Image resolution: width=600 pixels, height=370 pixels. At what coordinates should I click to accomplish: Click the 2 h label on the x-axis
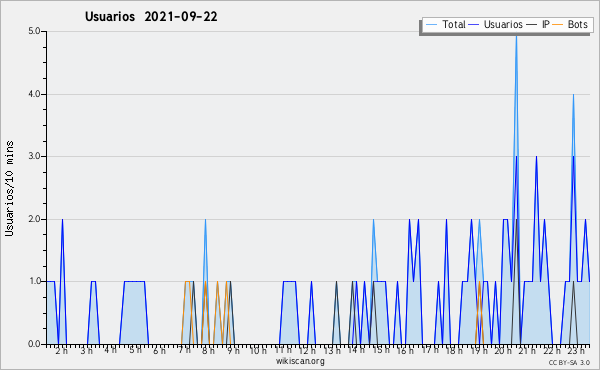point(62,350)
